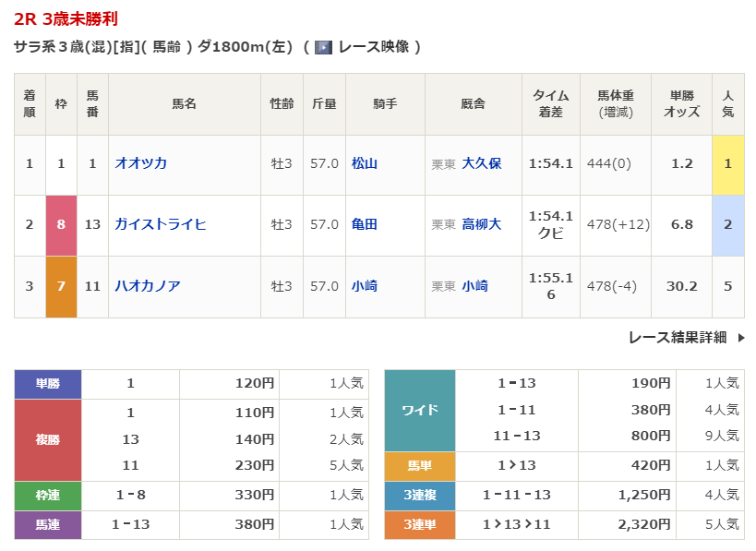Open jockey 小崎 page in 騎手 column

click(365, 286)
